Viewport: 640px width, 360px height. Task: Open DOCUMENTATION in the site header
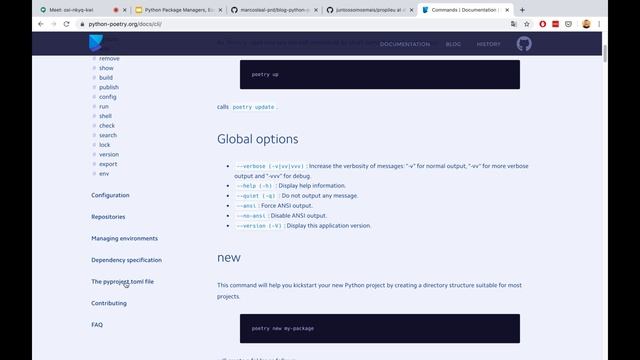pyautogui.click(x=405, y=44)
